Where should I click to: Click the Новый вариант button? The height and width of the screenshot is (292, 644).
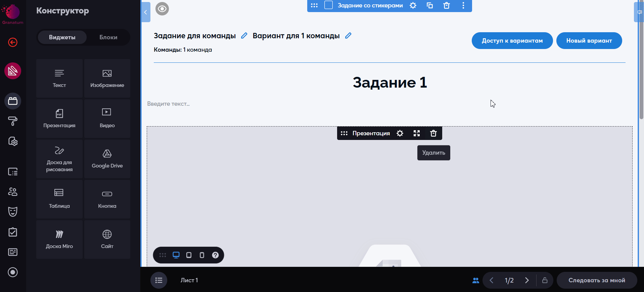point(589,41)
